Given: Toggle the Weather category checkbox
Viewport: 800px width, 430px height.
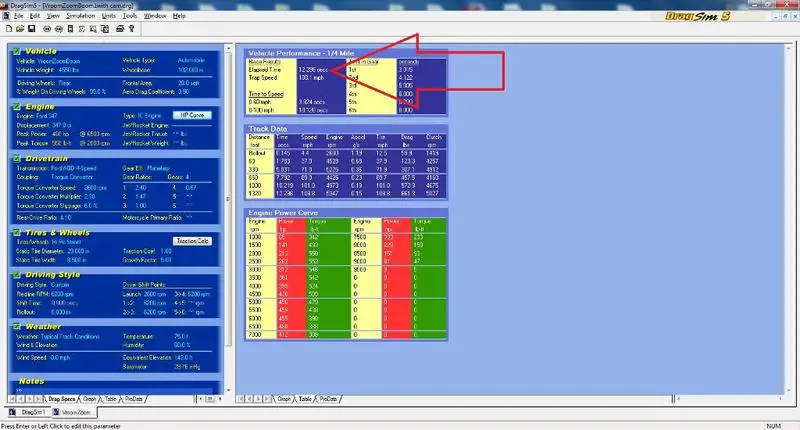Looking at the screenshot, I should [x=17, y=326].
